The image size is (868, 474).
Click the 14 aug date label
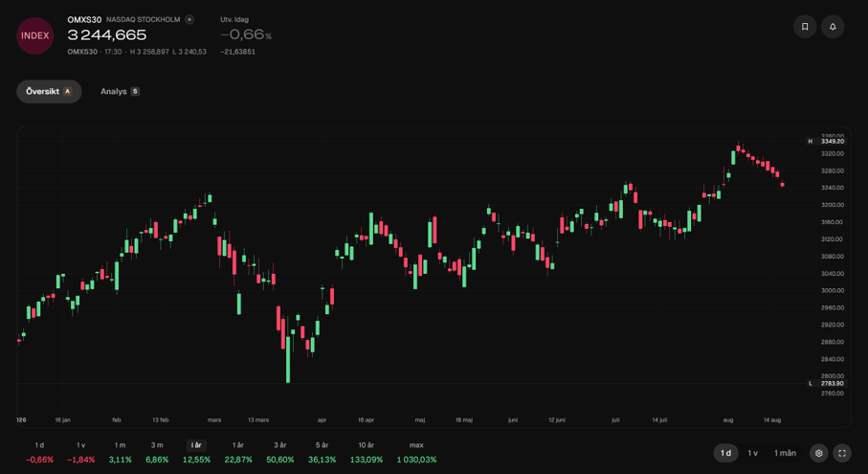coord(772,420)
